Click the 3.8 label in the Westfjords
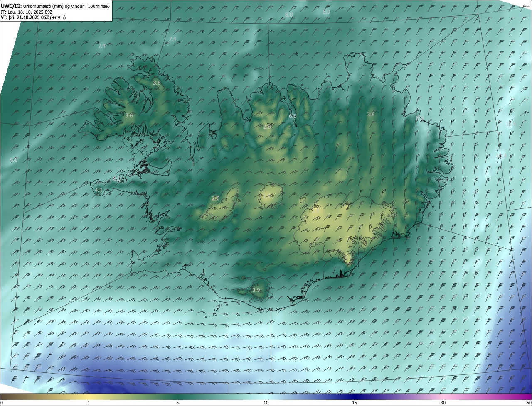This screenshot has height=406, width=532. [157, 83]
